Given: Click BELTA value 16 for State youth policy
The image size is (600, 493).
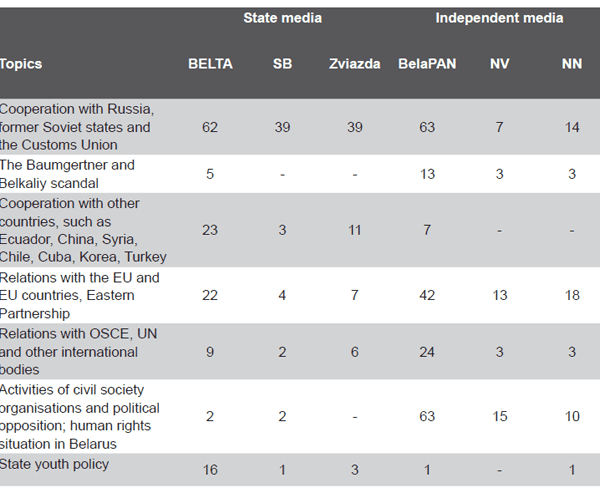Looking at the screenshot, I should click(x=210, y=470).
